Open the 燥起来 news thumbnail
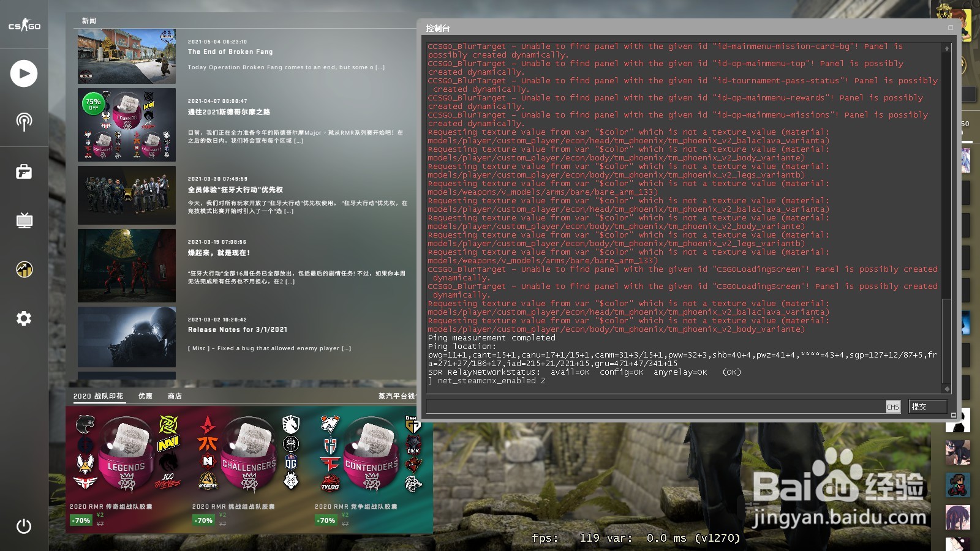Image resolution: width=980 pixels, height=551 pixels. click(127, 266)
